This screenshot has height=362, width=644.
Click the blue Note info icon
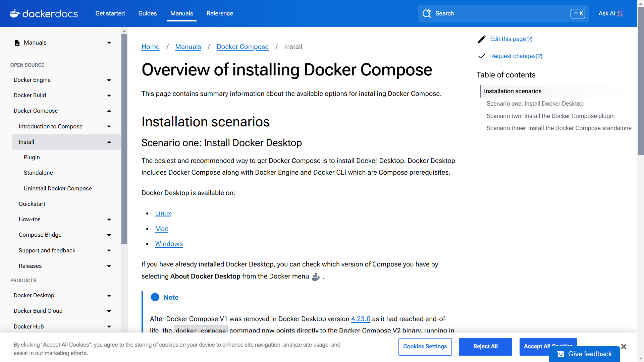coord(155,297)
